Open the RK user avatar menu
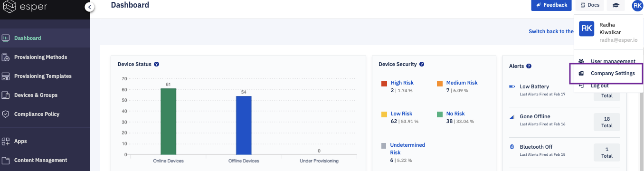644x171 pixels. click(x=637, y=5)
